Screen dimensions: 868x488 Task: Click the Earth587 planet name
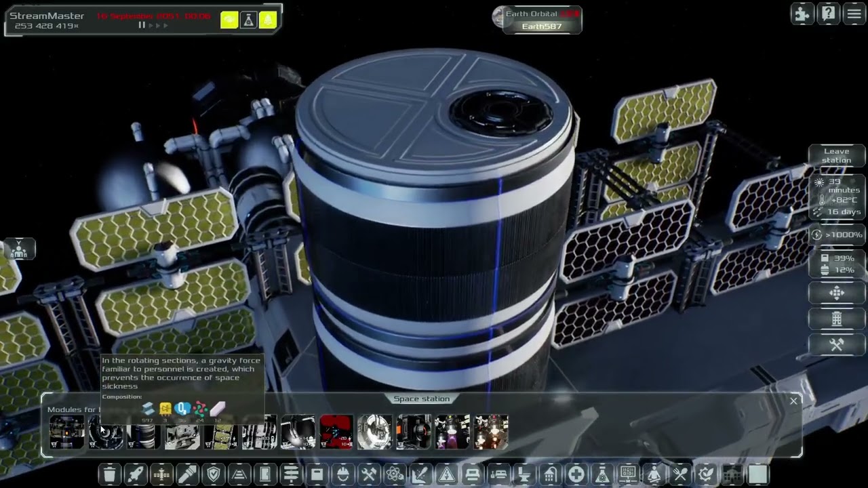click(x=542, y=26)
